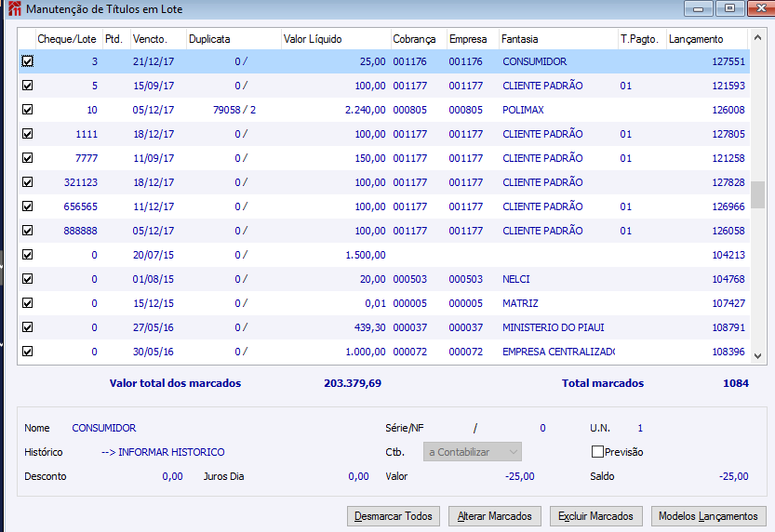Click duplicata 79058 / 2 cell
775x532 pixels.
tap(234, 110)
